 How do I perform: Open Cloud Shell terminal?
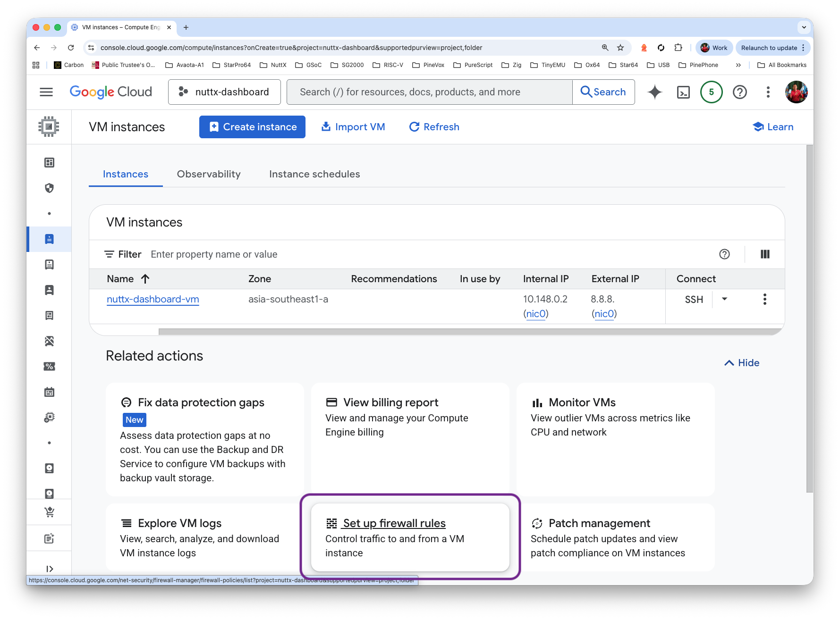pos(683,92)
